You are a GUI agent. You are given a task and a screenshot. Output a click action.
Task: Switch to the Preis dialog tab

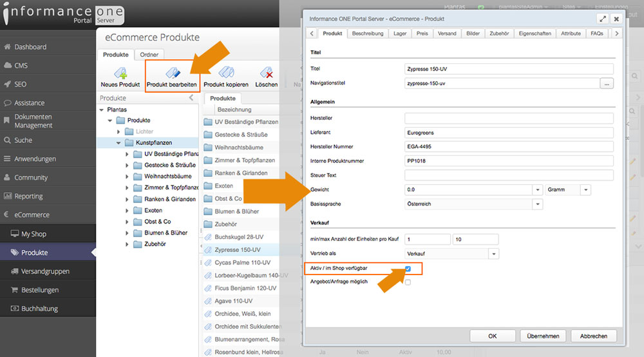422,34
